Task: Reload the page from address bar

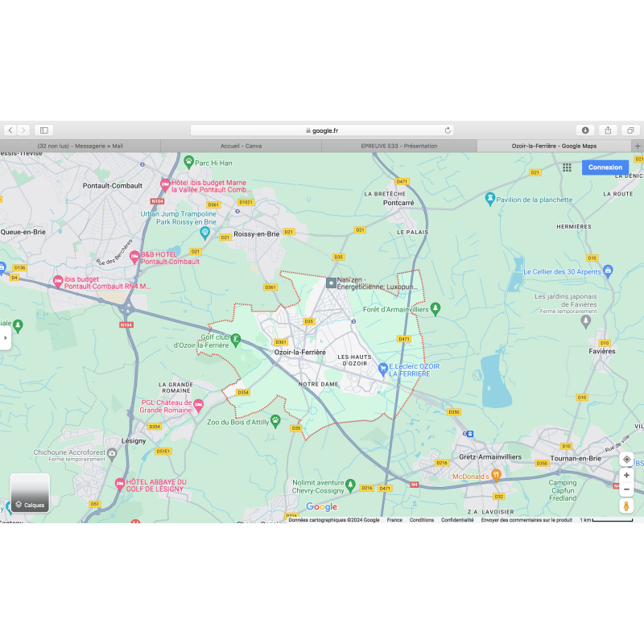Action: click(448, 130)
